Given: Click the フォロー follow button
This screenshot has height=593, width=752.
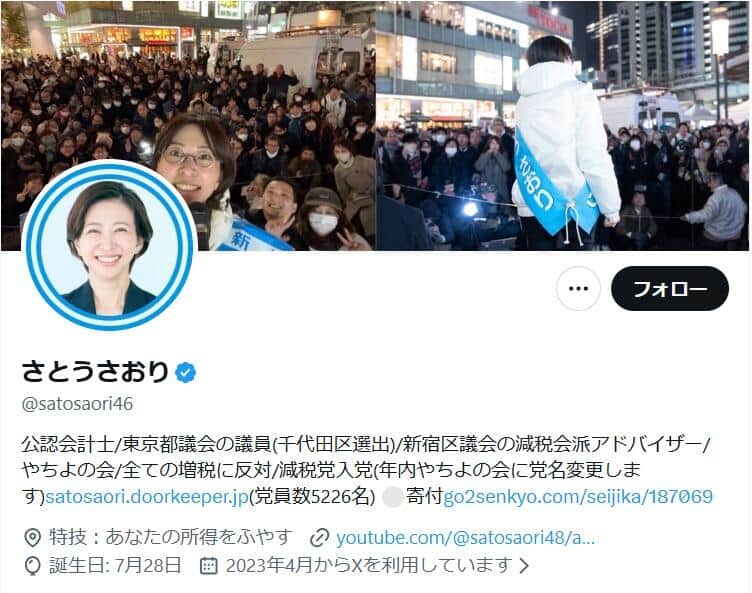Looking at the screenshot, I should [x=670, y=289].
